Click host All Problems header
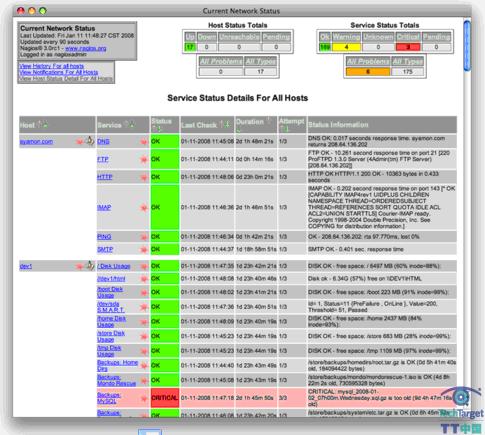The image size is (485, 435). click(x=221, y=61)
